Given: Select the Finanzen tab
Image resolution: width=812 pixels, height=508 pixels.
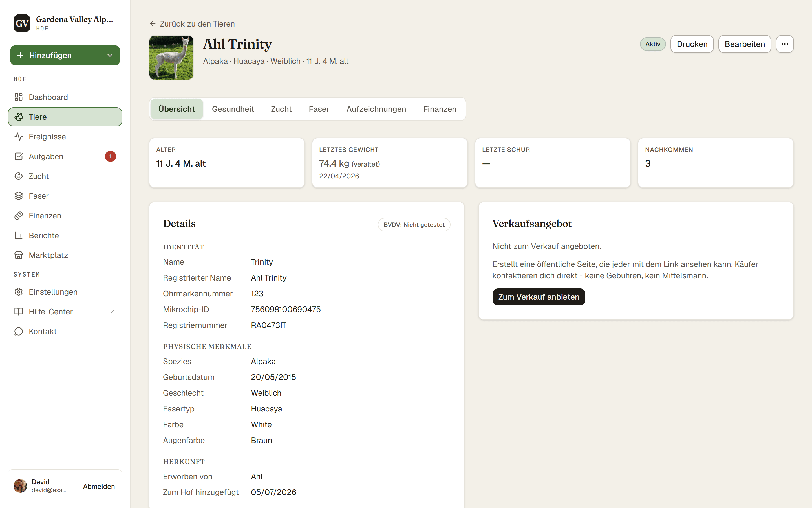Looking at the screenshot, I should [x=440, y=109].
